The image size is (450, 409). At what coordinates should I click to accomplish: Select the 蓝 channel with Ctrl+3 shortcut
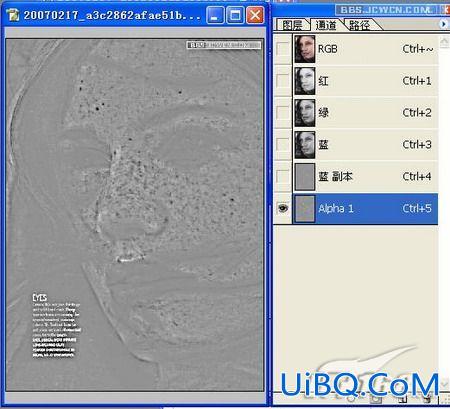pyautogui.click(x=365, y=145)
